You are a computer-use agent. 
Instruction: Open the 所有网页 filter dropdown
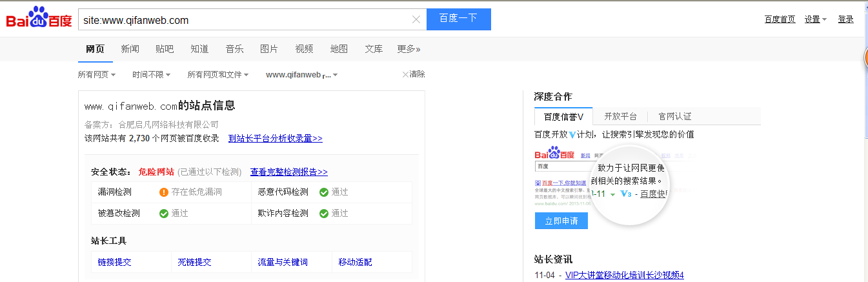(x=97, y=75)
